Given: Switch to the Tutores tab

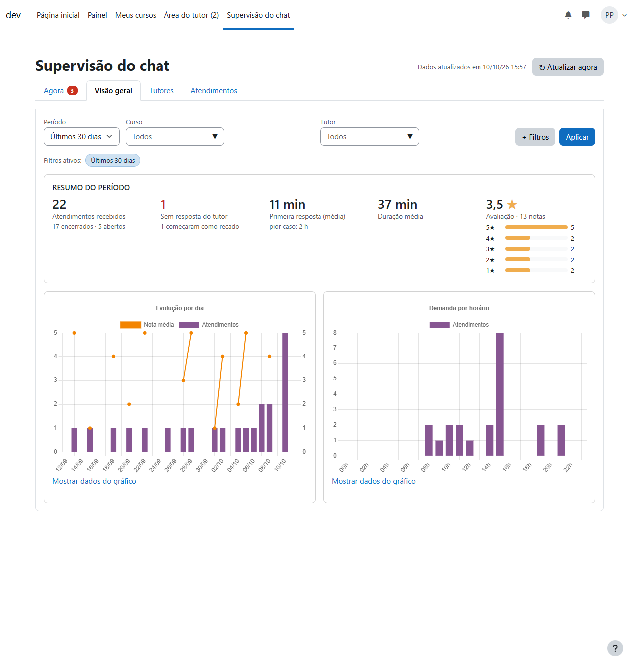Looking at the screenshot, I should tap(161, 91).
